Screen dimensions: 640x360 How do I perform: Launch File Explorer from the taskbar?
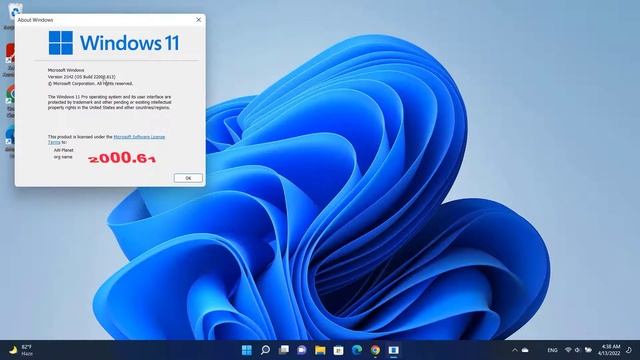point(320,350)
